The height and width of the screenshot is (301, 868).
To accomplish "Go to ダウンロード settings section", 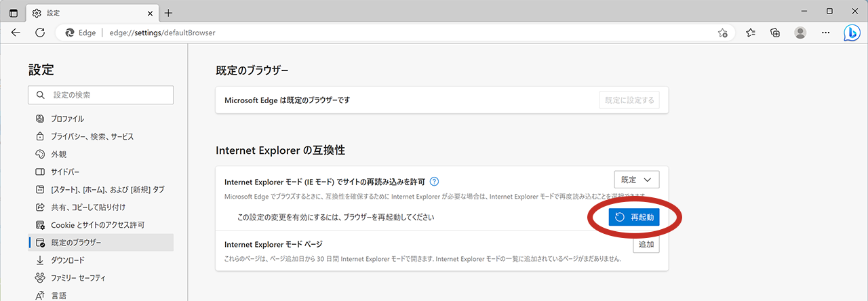I will [68, 260].
